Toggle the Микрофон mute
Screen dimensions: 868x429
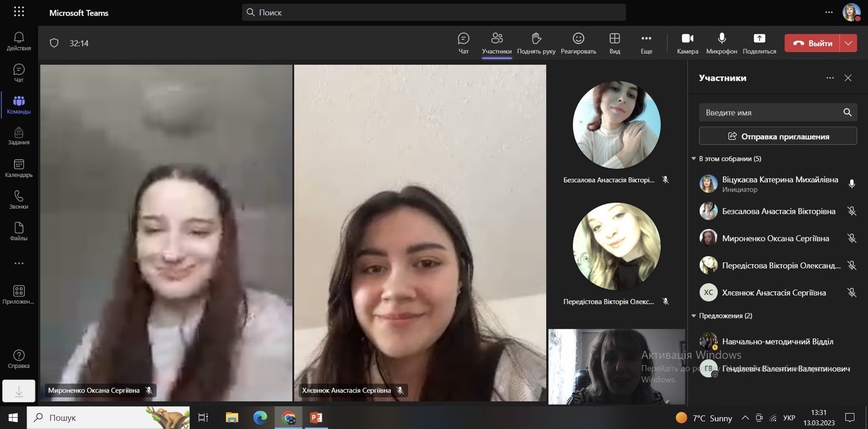point(722,43)
